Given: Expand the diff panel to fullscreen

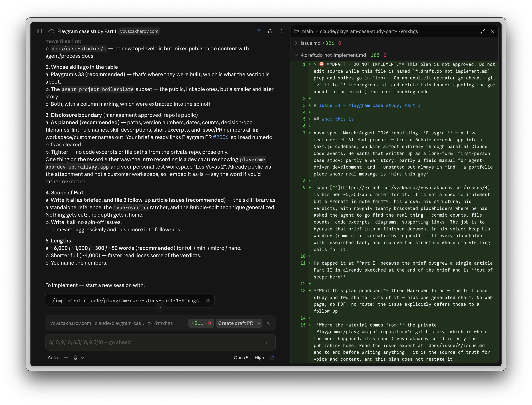Looking at the screenshot, I should coord(483,31).
